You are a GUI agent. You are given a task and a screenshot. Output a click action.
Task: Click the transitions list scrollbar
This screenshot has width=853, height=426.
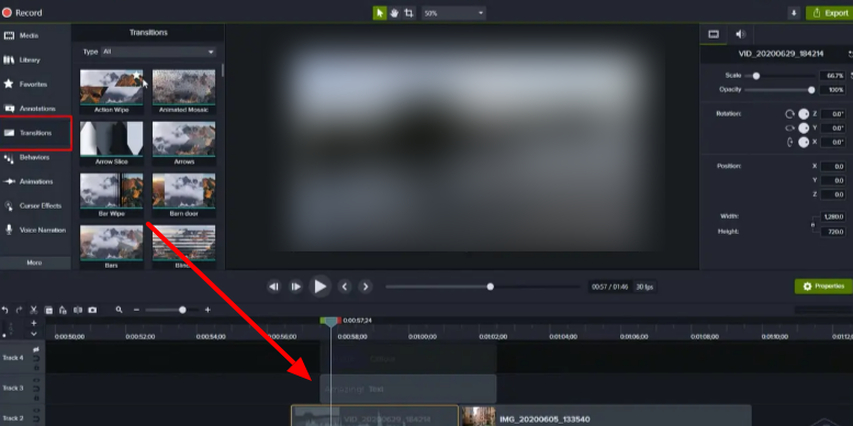[x=222, y=71]
